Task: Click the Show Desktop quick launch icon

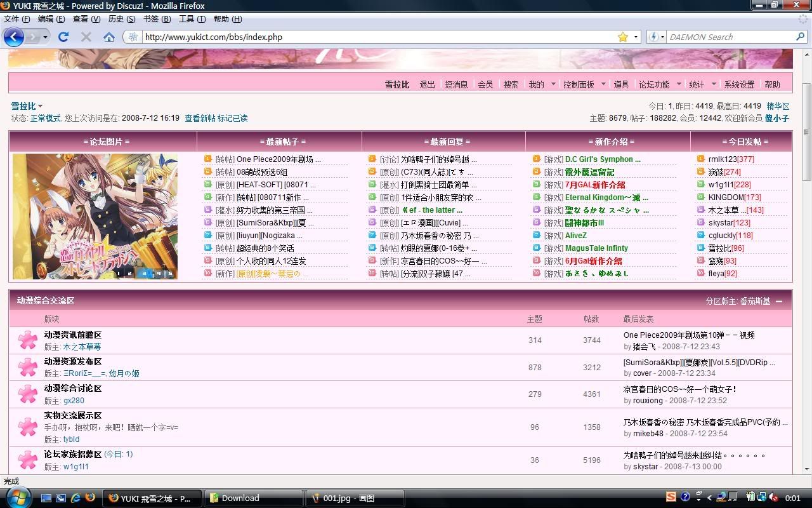Action: (46, 498)
